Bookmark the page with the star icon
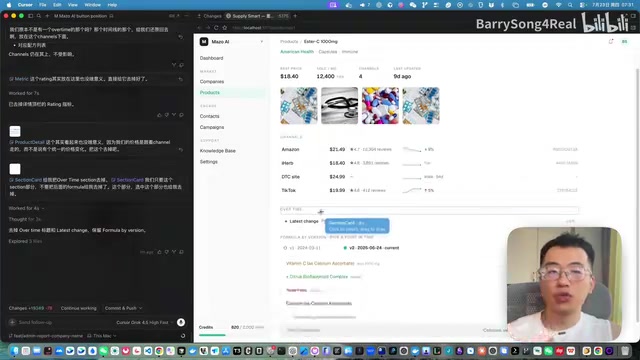The height and width of the screenshot is (360, 640). pyautogui.click(x=224, y=28)
